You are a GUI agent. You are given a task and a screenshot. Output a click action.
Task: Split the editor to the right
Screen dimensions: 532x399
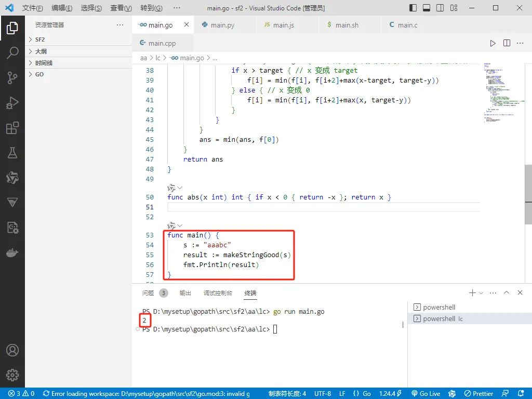tap(507, 43)
